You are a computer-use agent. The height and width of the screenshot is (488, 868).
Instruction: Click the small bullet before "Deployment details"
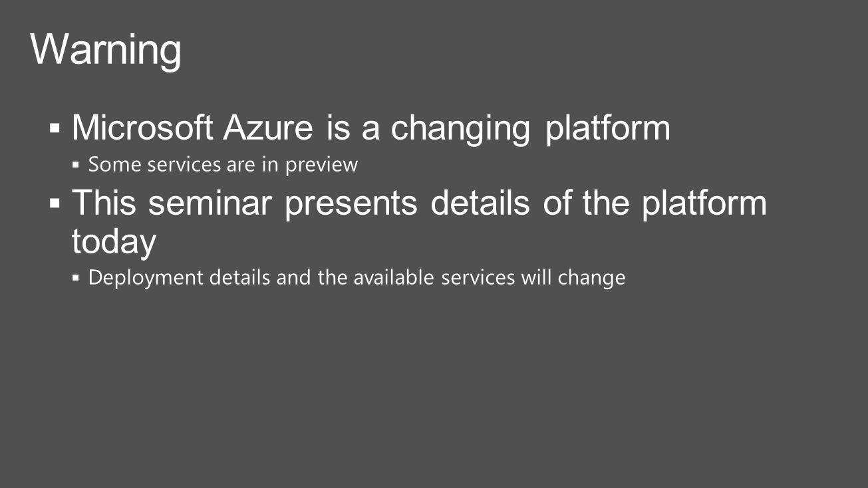coord(76,277)
